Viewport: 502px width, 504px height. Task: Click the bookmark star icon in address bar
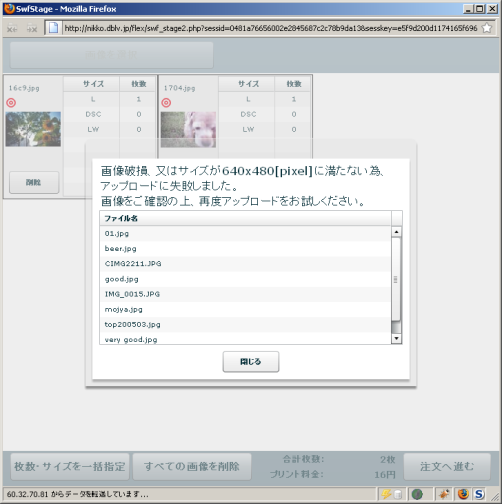click(487, 28)
